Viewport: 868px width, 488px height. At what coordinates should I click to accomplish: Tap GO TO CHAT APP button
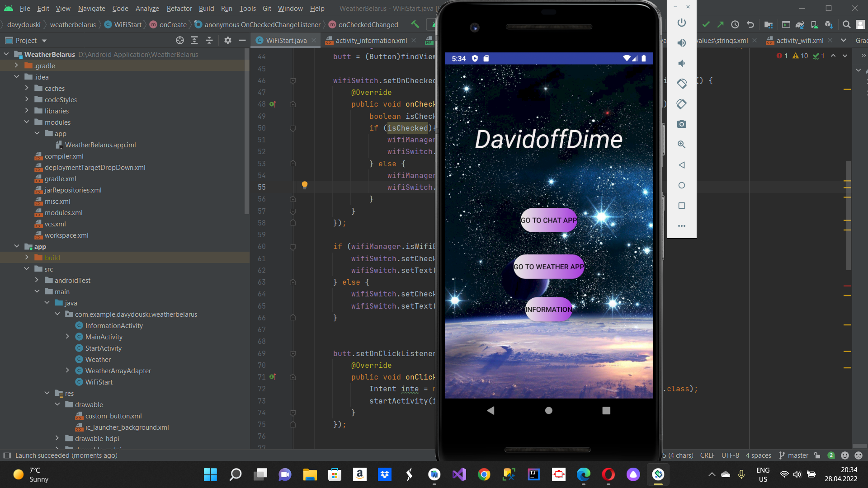549,221
